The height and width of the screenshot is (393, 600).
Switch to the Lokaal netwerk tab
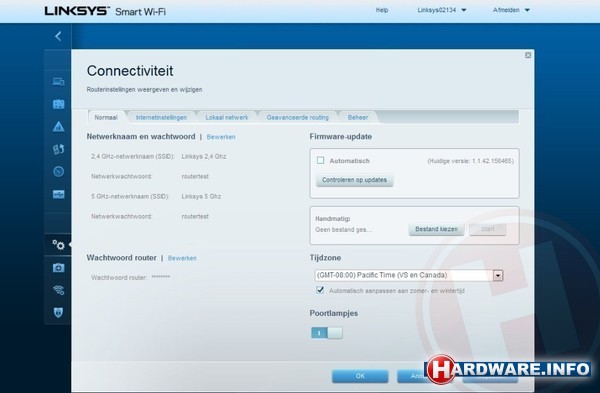click(227, 117)
